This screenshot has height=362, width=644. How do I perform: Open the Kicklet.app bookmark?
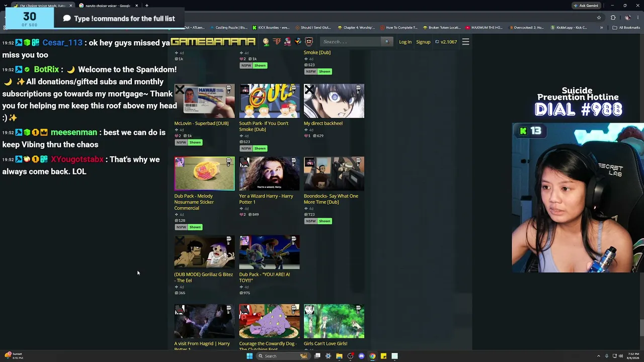pyautogui.click(x=569, y=28)
